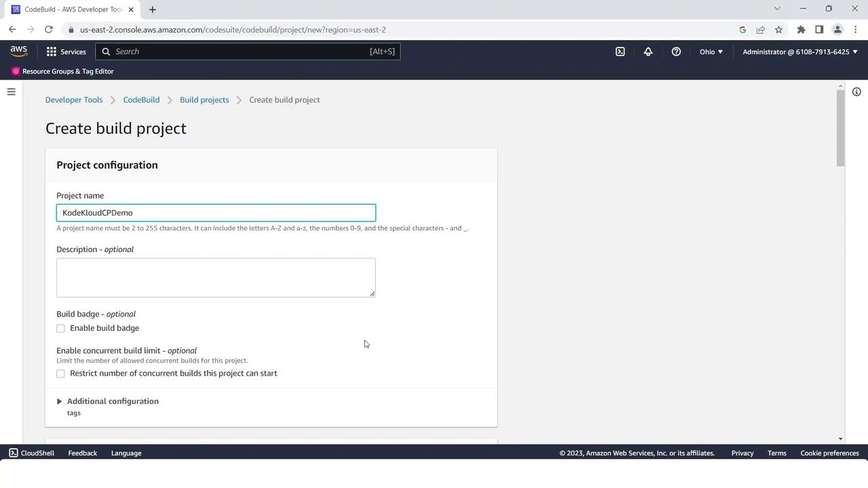This screenshot has height=488, width=868.
Task: Click the CloudShell icon in footer
Action: pyautogui.click(x=14, y=453)
